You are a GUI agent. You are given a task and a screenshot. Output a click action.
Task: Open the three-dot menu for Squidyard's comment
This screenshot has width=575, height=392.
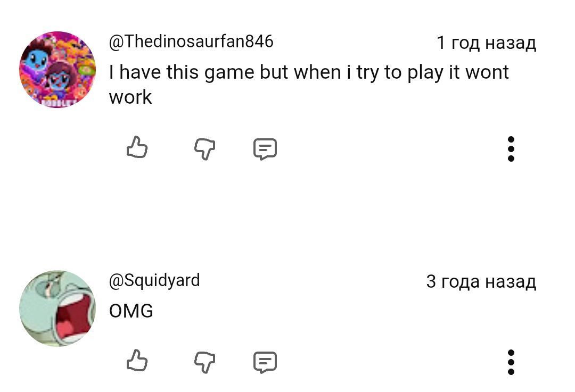(x=511, y=362)
